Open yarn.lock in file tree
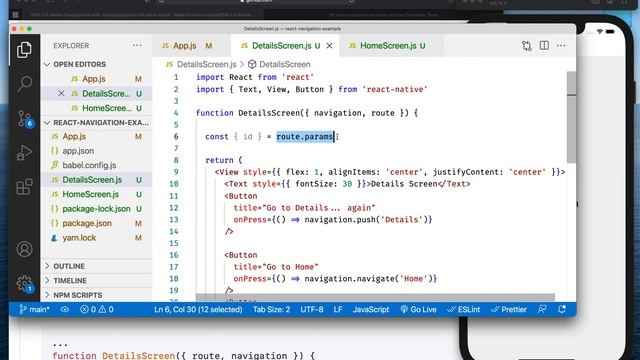Image resolution: width=640 pixels, height=360 pixels. (96, 238)
